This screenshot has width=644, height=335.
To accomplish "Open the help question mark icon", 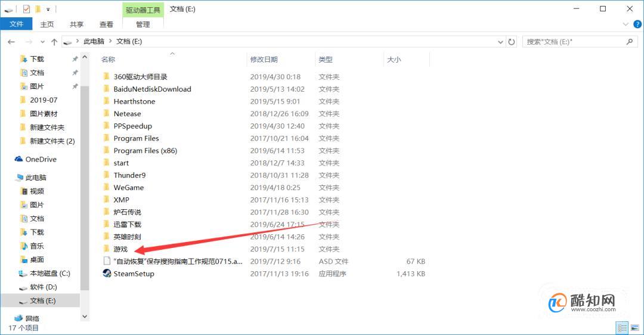I will click(x=637, y=24).
